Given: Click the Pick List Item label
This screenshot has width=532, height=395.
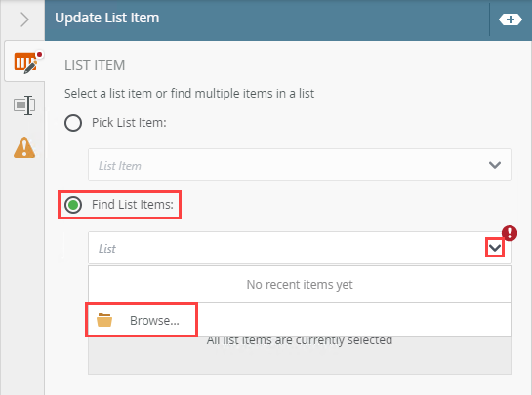Looking at the screenshot, I should point(129,122).
